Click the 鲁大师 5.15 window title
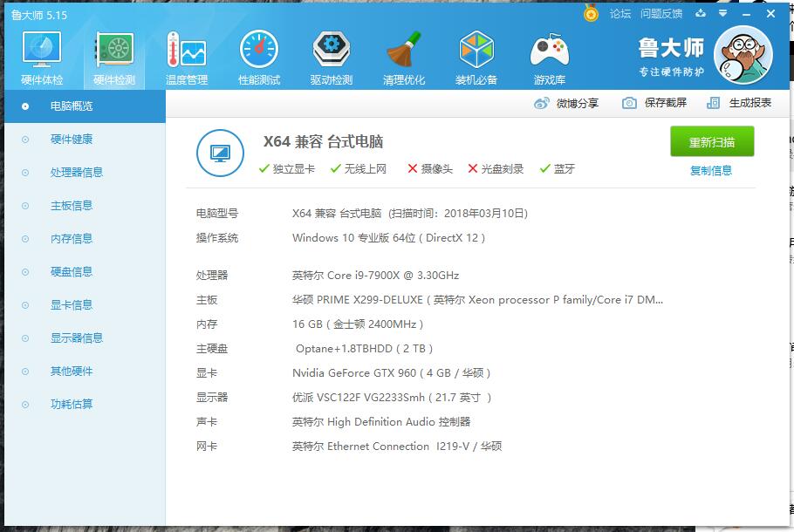The width and height of the screenshot is (794, 532). pos(39,15)
